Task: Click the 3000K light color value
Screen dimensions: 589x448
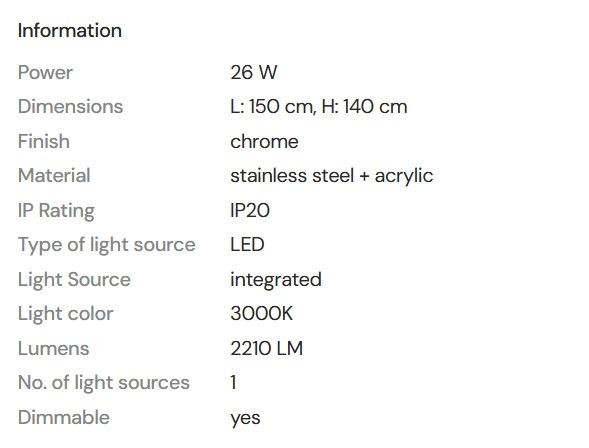Action: coord(261,313)
